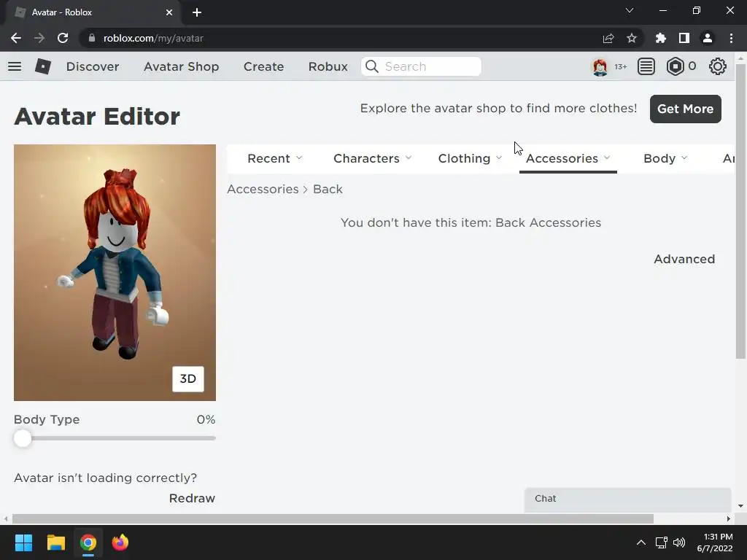
Task: Open Create in top navigation
Action: (x=264, y=66)
